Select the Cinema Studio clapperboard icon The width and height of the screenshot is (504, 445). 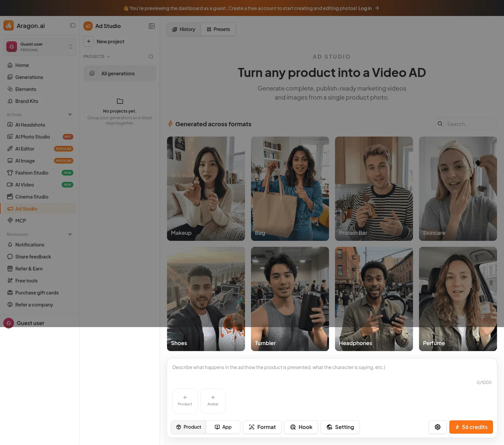pyautogui.click(x=10, y=197)
